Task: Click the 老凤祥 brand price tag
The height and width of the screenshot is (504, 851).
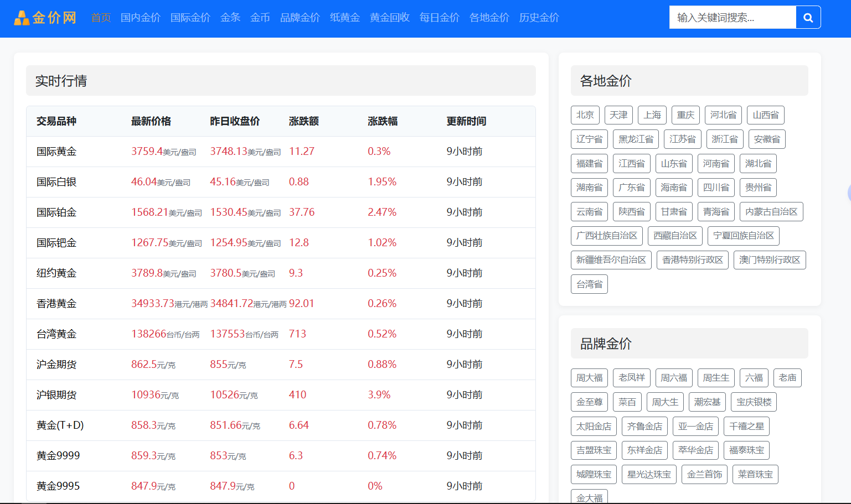Action: click(631, 378)
